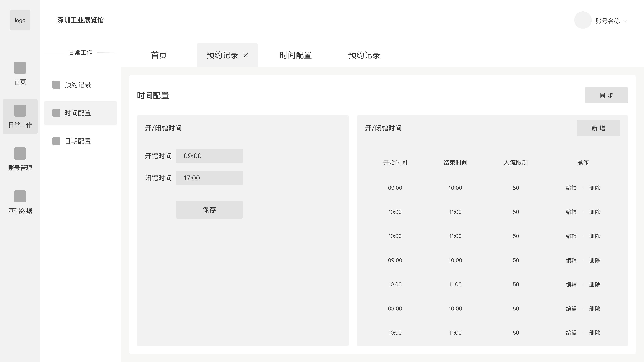
Task: Close the active 预约记录 tab with its X
Action: 246,55
